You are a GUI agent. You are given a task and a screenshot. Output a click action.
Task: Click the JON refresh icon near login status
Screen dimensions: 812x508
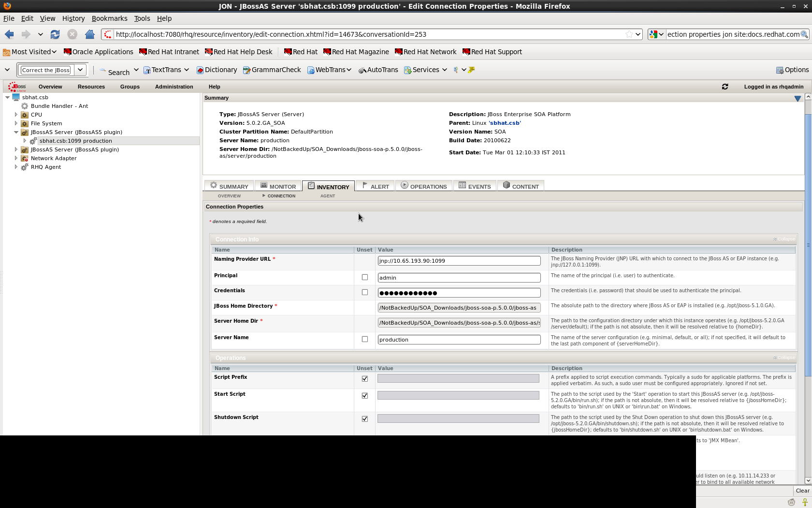coord(725,87)
